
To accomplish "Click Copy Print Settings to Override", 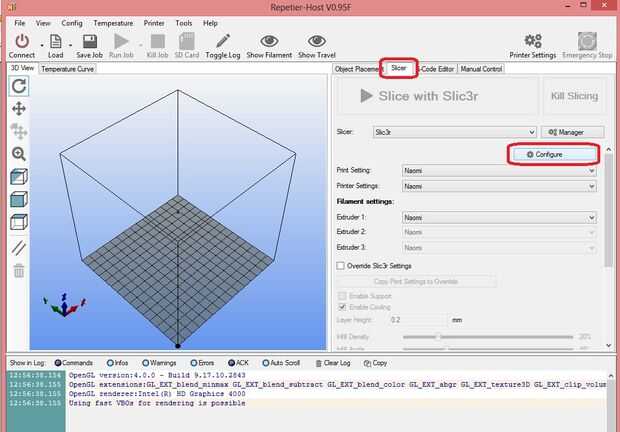I will click(416, 281).
